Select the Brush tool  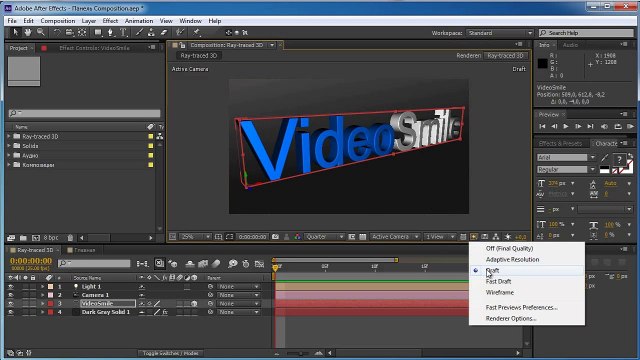pos(139,32)
